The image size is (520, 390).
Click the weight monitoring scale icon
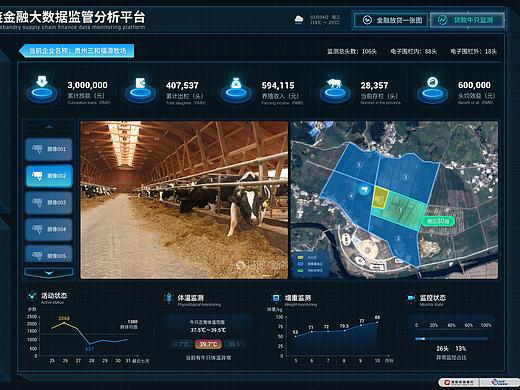(x=276, y=298)
